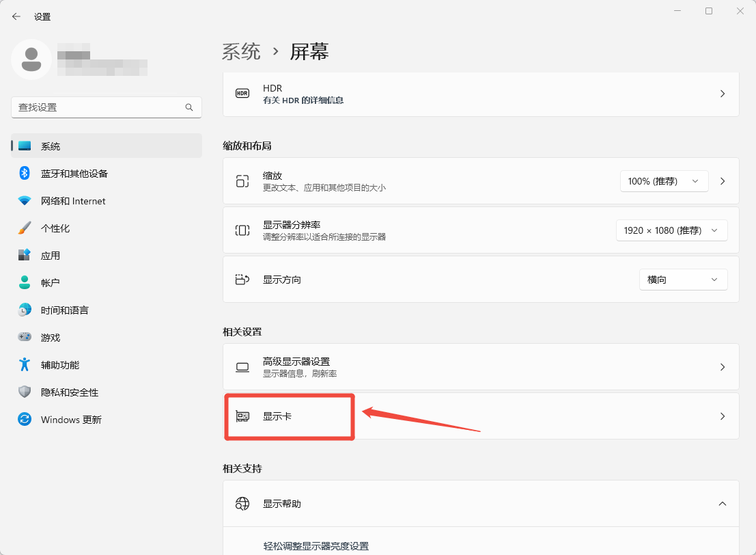Open 高级显示器设置
The image size is (756, 555).
coord(481,367)
